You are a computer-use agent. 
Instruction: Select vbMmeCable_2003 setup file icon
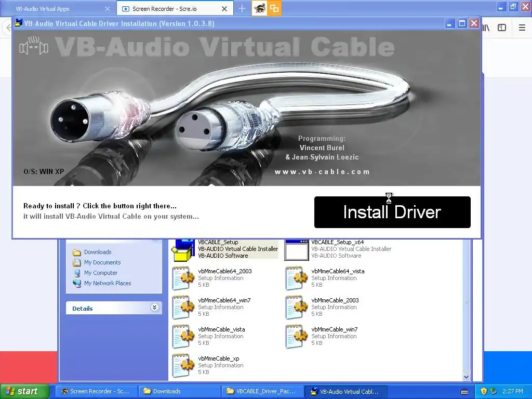(x=297, y=307)
